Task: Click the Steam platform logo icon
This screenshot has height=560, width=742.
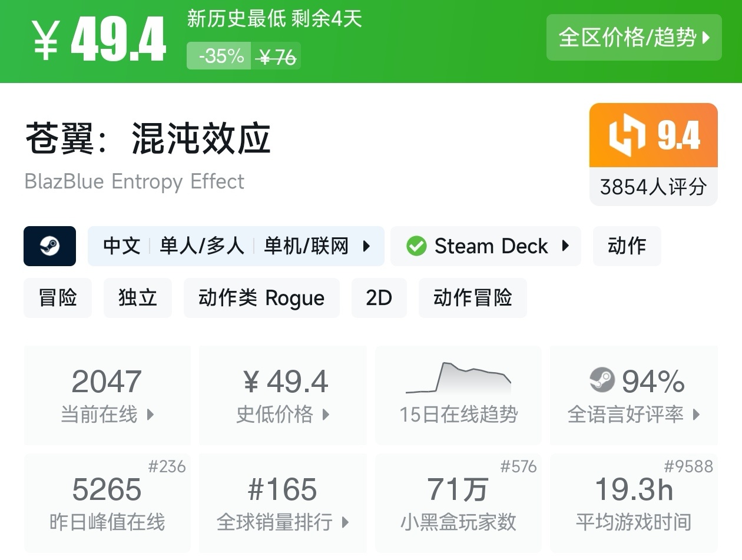Action: click(x=49, y=246)
